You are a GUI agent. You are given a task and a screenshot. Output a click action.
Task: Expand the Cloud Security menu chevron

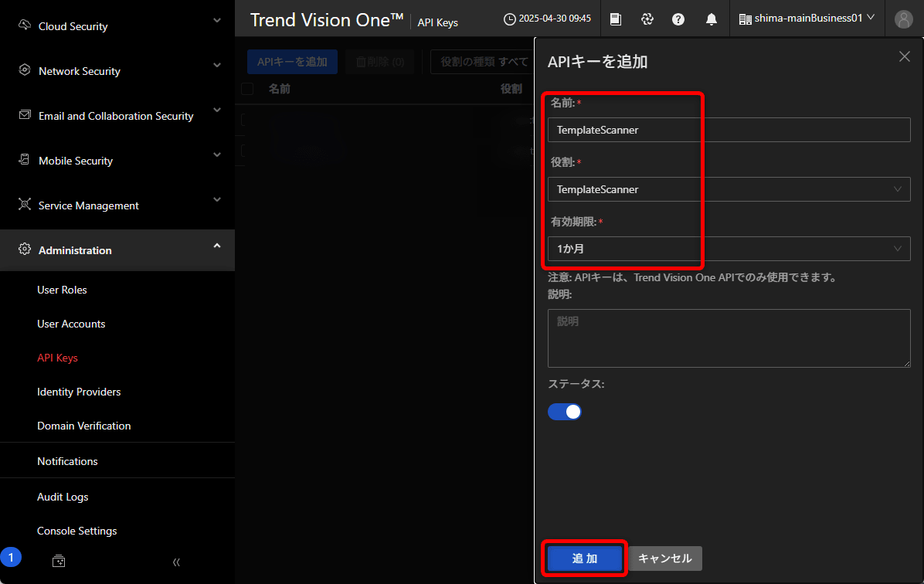point(217,20)
